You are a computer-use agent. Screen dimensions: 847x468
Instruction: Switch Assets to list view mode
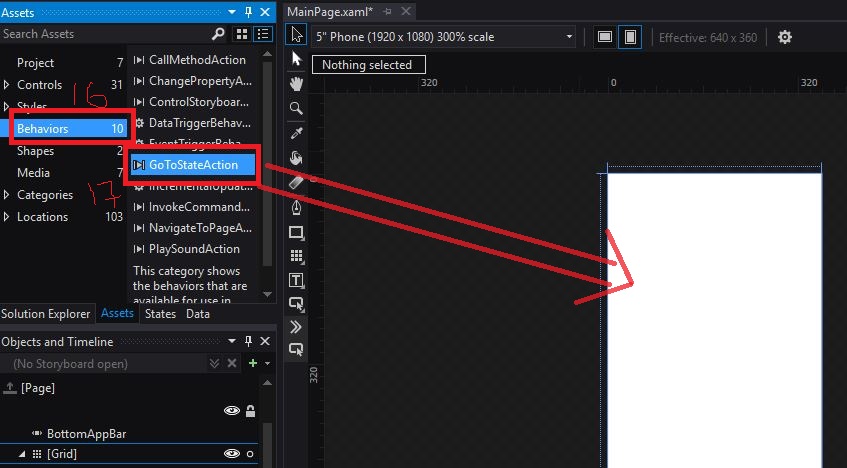pos(263,34)
